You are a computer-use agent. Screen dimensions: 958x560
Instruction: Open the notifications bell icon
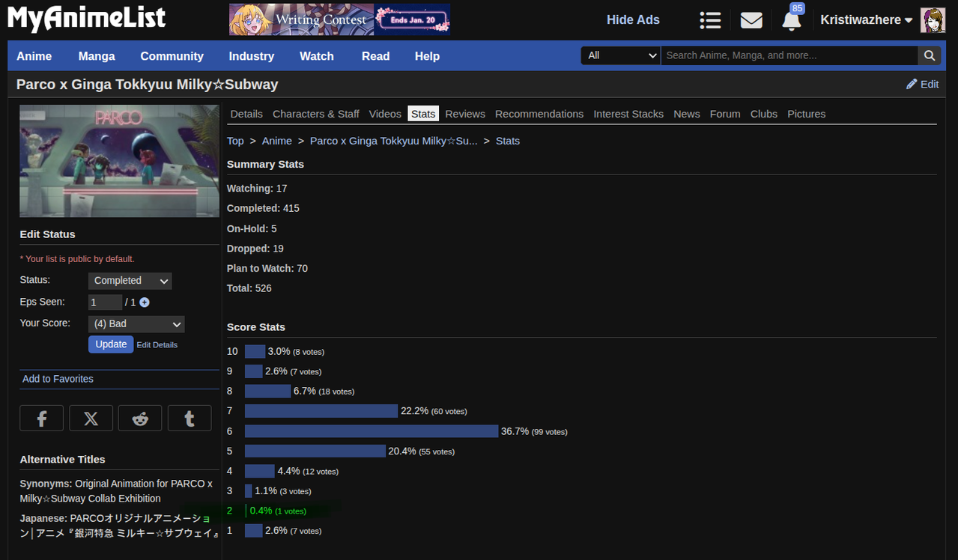(x=791, y=20)
